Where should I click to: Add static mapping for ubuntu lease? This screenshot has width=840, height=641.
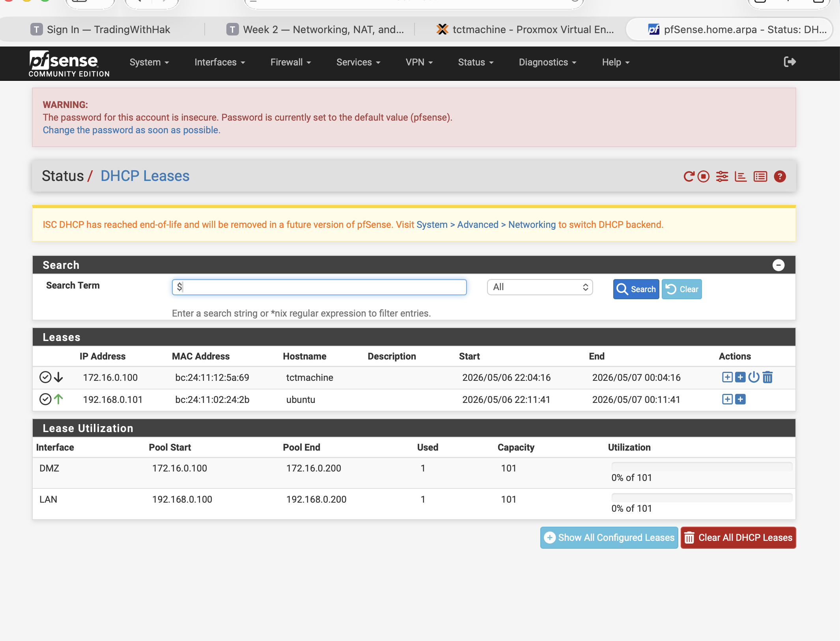pyautogui.click(x=727, y=399)
